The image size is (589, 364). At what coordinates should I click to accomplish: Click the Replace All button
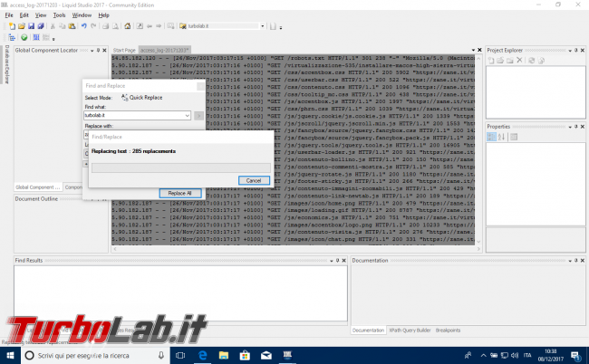180,193
